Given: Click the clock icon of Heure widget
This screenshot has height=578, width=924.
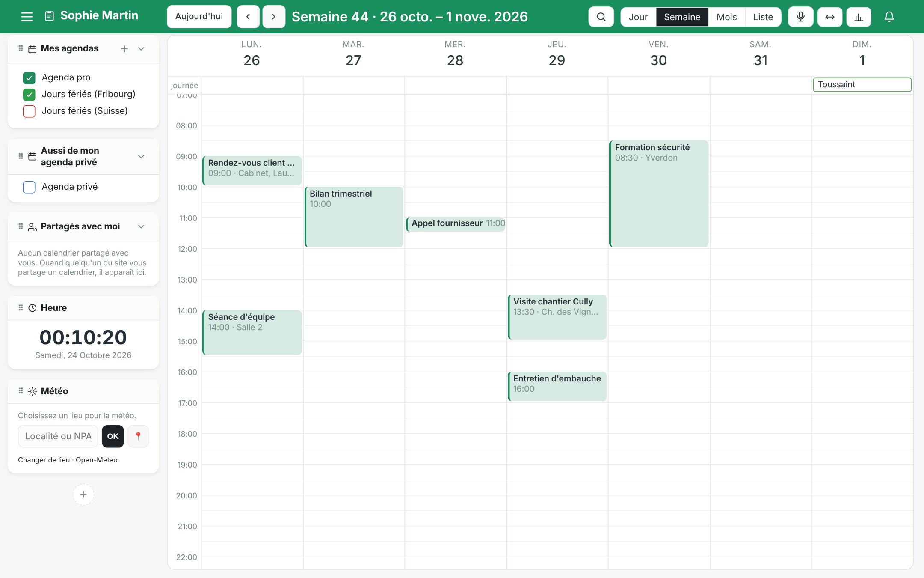Looking at the screenshot, I should 32,308.
